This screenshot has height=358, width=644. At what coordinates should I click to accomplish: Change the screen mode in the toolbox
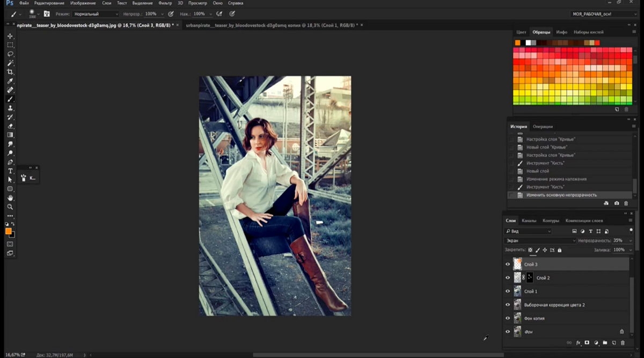[10, 253]
